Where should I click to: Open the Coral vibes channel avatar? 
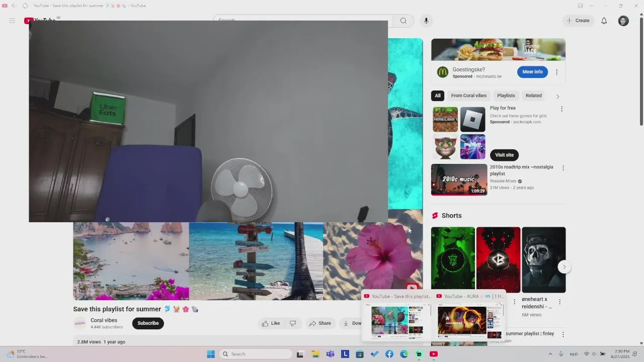(79, 323)
